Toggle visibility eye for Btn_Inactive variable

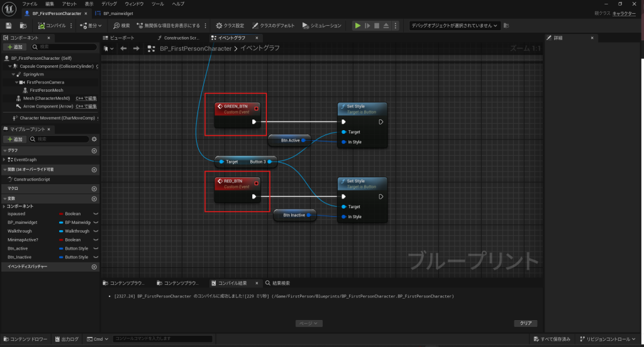coord(96,257)
